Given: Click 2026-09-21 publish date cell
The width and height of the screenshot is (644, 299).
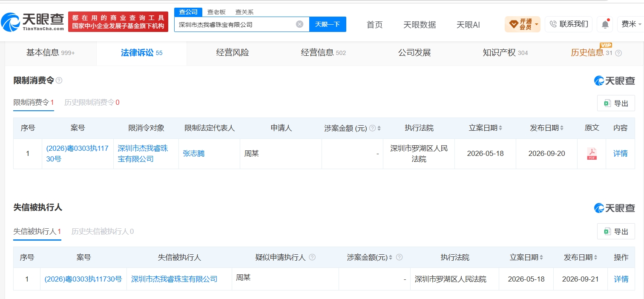Looking at the screenshot, I should pos(580,279).
